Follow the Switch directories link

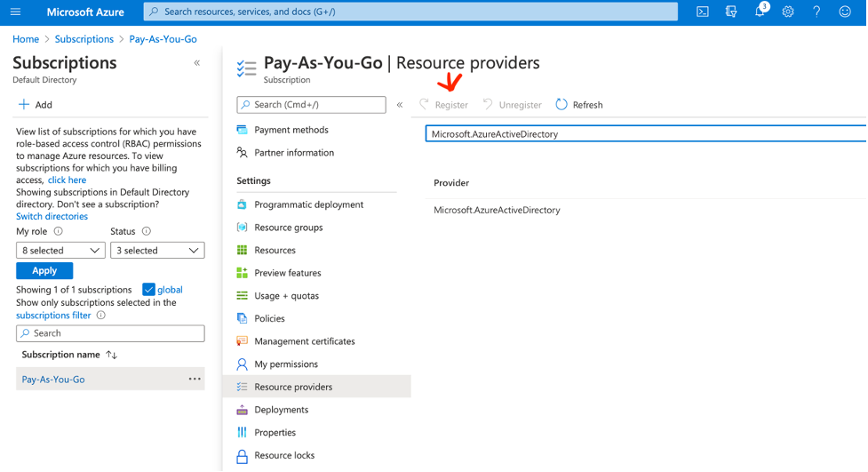click(52, 216)
